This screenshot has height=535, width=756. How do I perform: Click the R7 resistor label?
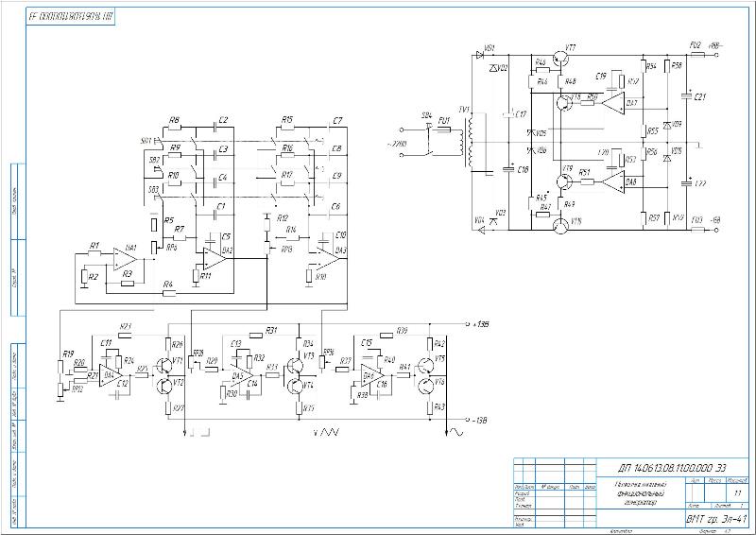tap(179, 229)
